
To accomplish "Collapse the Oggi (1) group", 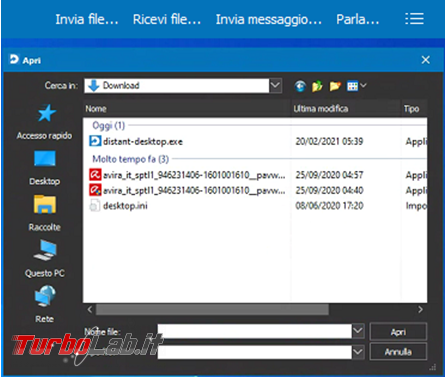I will [108, 125].
